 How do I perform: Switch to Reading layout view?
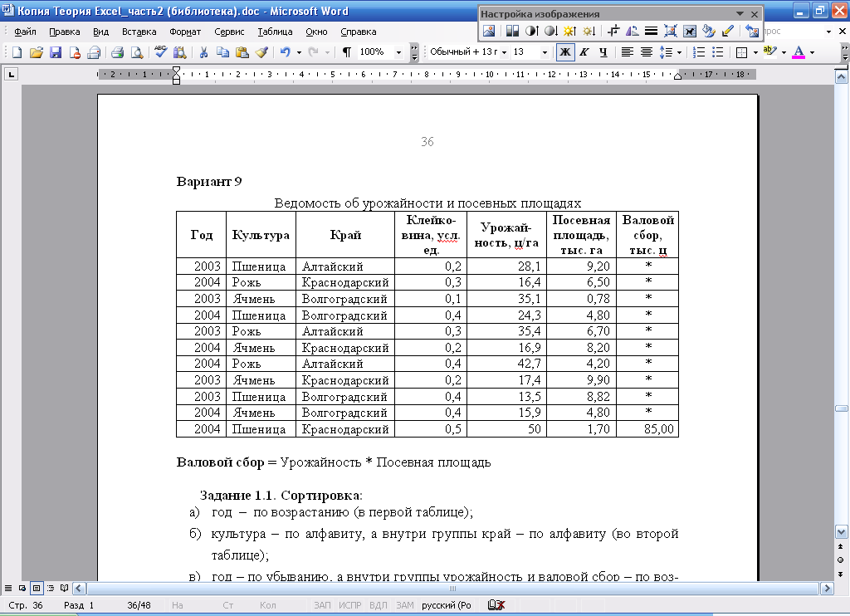(65, 588)
